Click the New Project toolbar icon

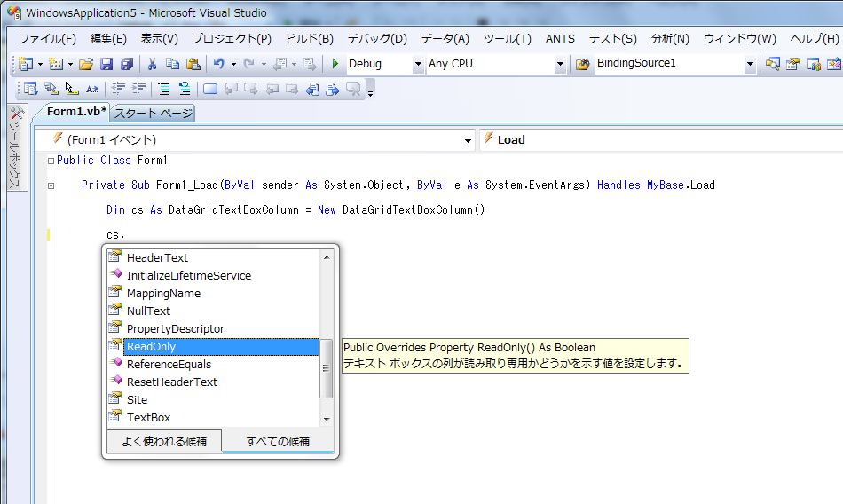25,64
